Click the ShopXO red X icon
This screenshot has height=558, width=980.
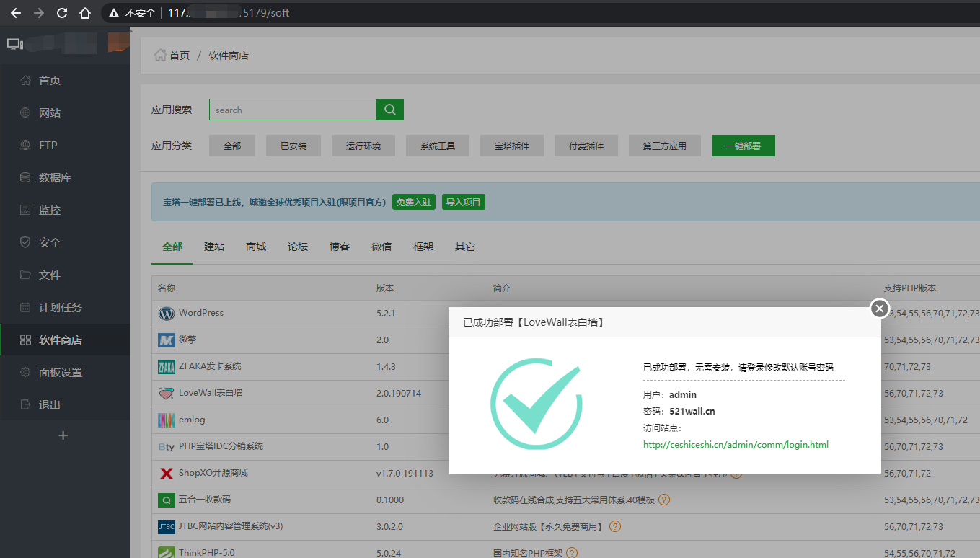[x=167, y=474]
